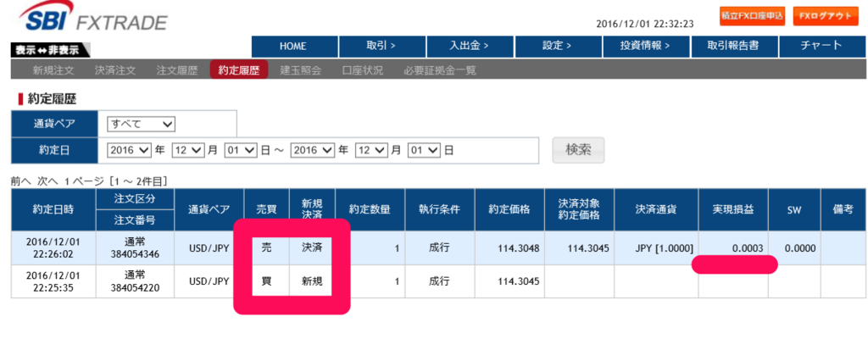Click the 約定日時 column header

click(x=53, y=210)
